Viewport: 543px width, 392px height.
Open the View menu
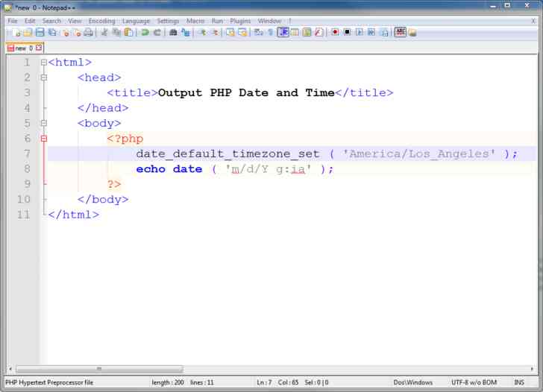point(75,21)
